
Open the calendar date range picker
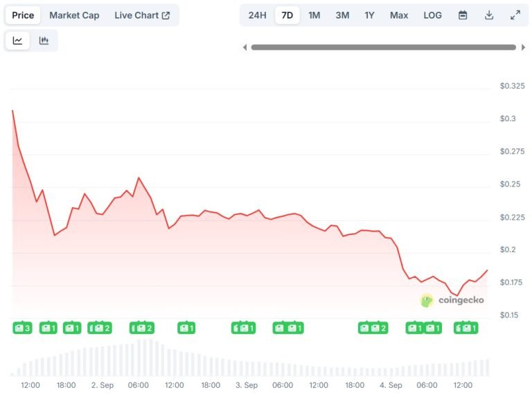point(463,15)
